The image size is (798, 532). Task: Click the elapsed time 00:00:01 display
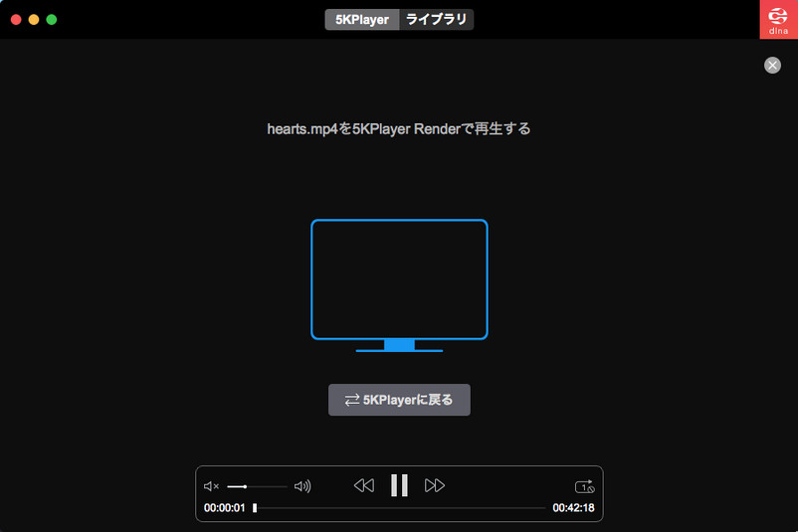pyautogui.click(x=224, y=508)
